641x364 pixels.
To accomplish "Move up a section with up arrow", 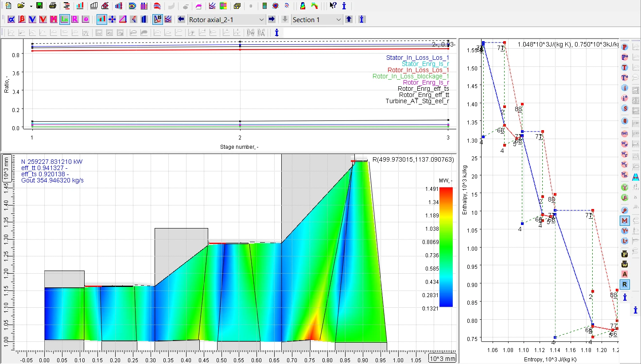I will coord(349,19).
